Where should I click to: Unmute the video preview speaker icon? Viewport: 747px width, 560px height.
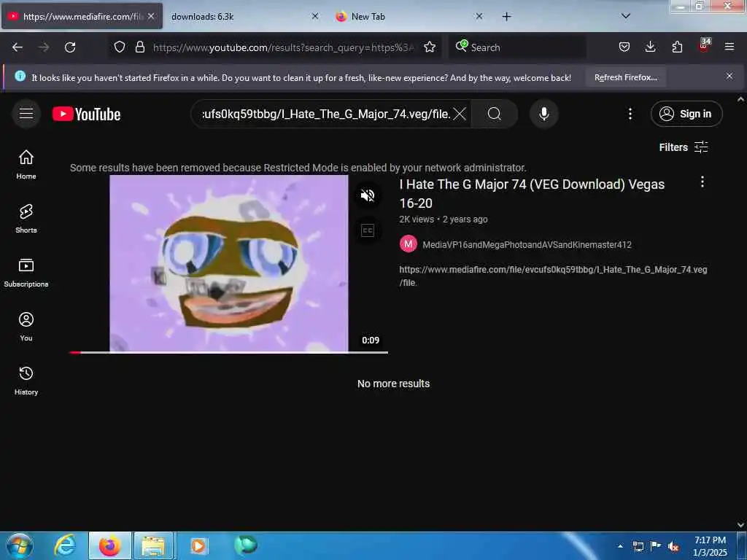coord(368,195)
